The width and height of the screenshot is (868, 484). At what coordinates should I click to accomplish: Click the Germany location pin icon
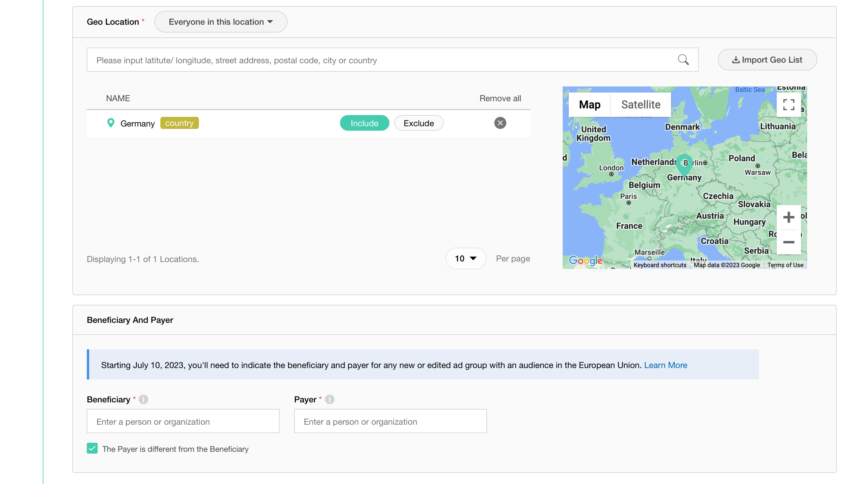pos(111,123)
